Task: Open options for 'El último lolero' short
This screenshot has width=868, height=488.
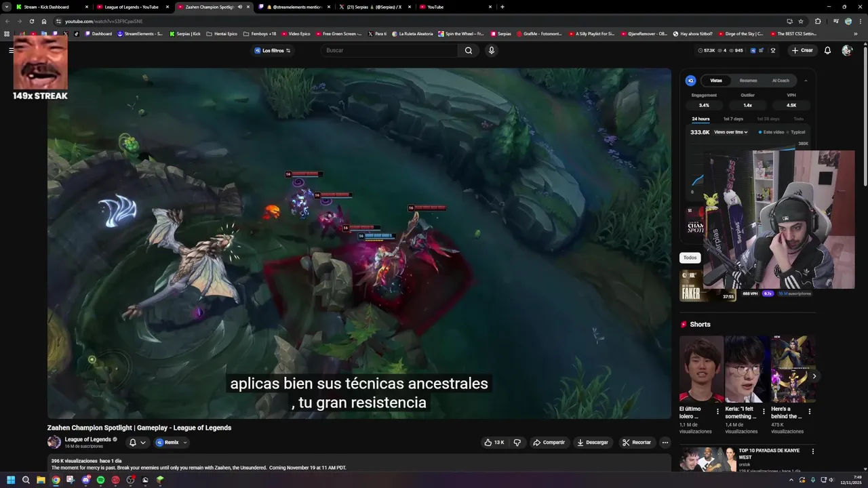Action: [x=718, y=411]
